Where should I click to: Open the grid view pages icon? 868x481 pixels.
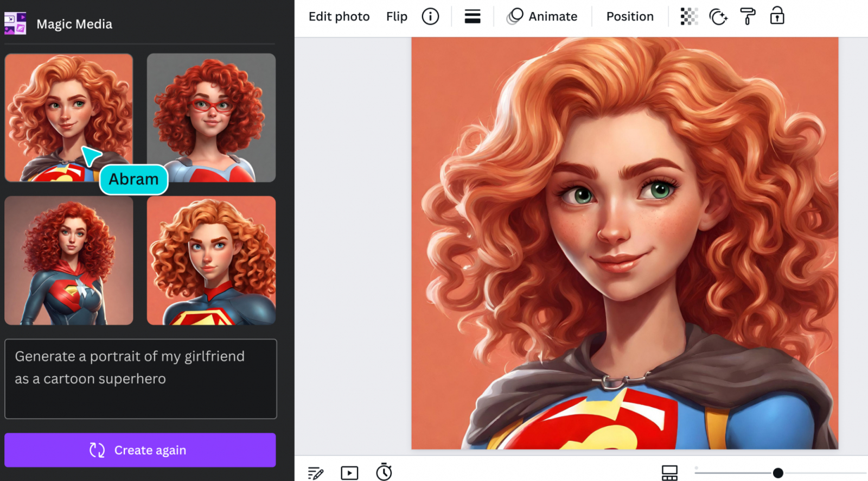(x=669, y=473)
